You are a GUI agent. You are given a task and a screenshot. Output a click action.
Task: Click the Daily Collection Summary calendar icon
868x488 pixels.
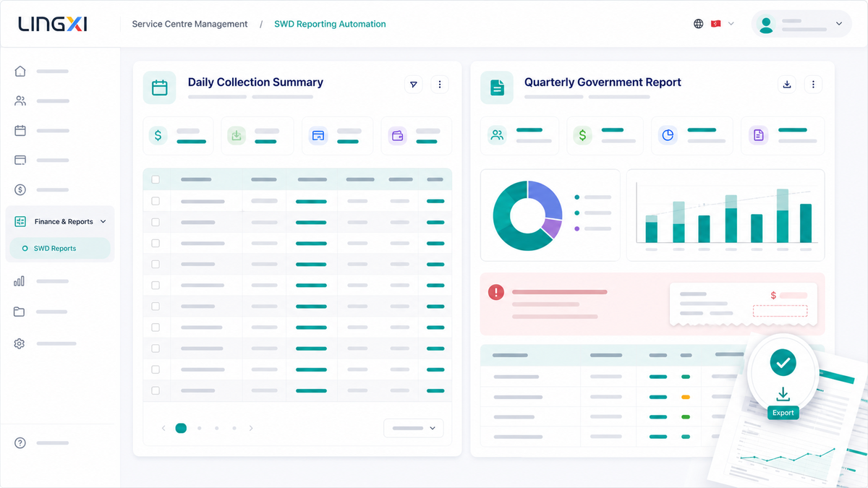pos(160,87)
